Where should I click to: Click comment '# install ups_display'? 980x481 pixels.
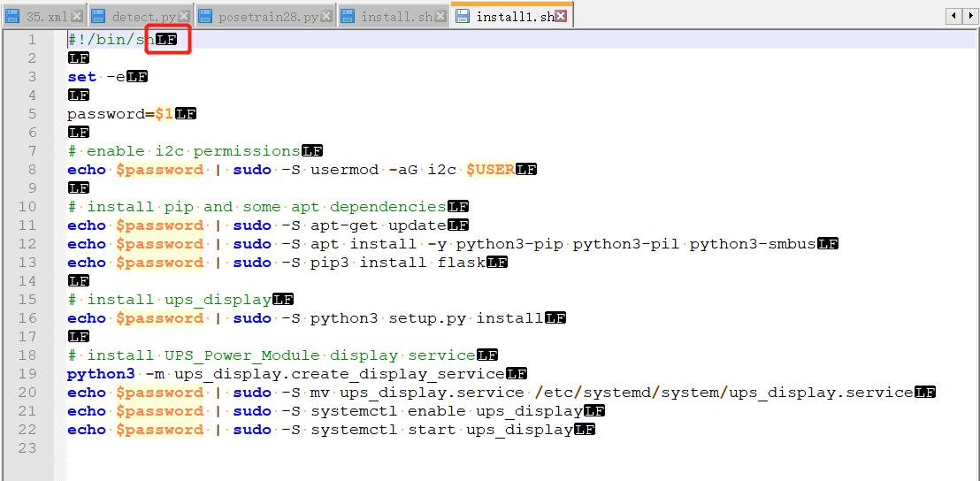coord(169,300)
